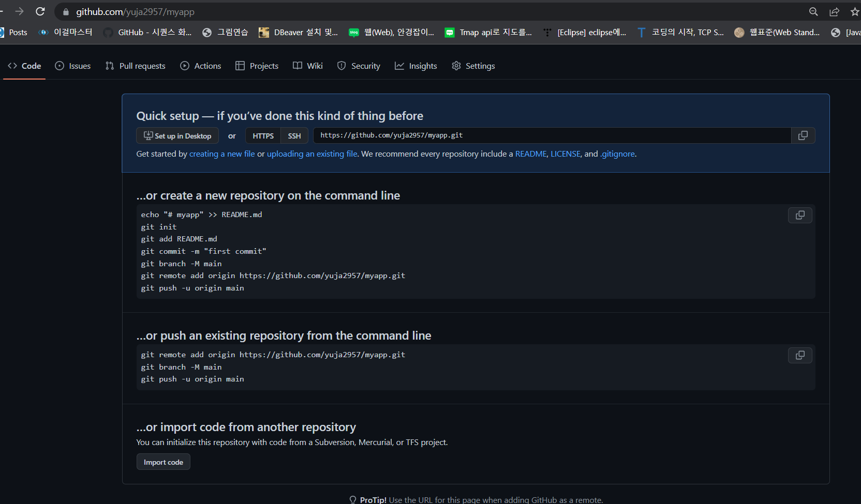Open the Pull requests tab
Image resolution: width=861 pixels, height=504 pixels.
[136, 66]
